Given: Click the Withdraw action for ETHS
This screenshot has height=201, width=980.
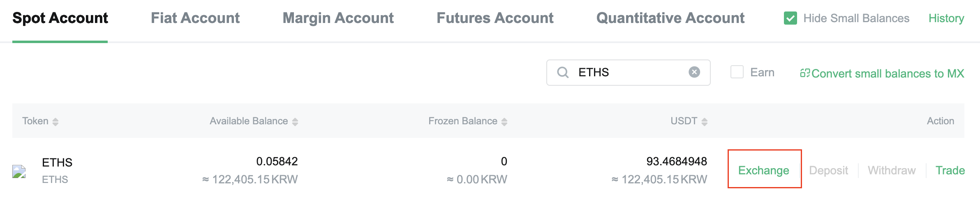Looking at the screenshot, I should pyautogui.click(x=892, y=170).
